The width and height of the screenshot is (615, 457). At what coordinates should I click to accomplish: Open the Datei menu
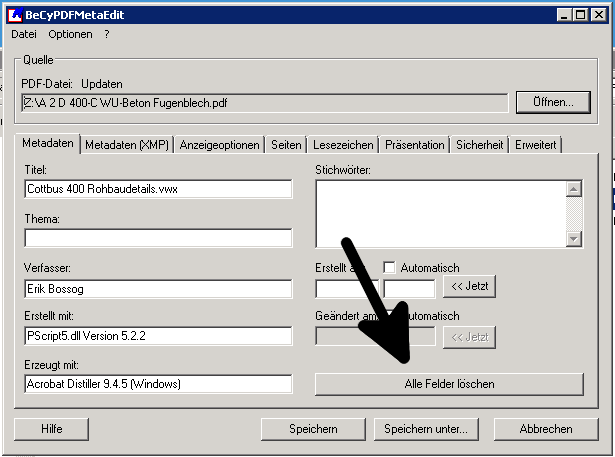[23, 34]
